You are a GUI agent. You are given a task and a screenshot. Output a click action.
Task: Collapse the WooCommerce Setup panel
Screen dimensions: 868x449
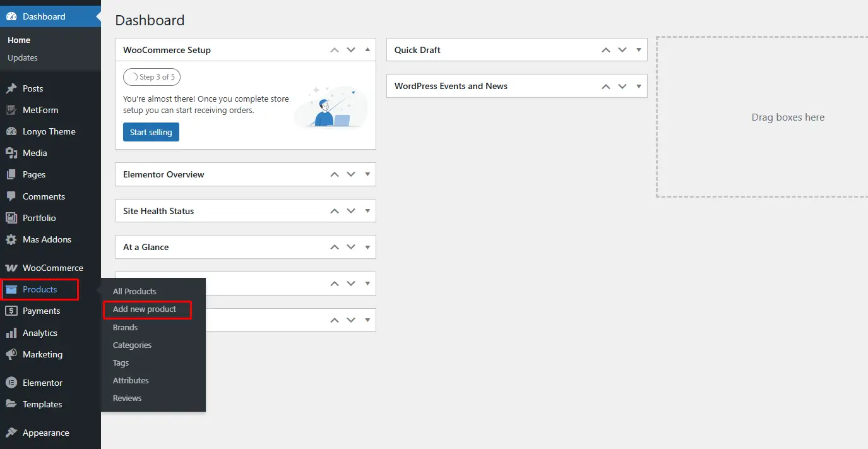coord(367,50)
